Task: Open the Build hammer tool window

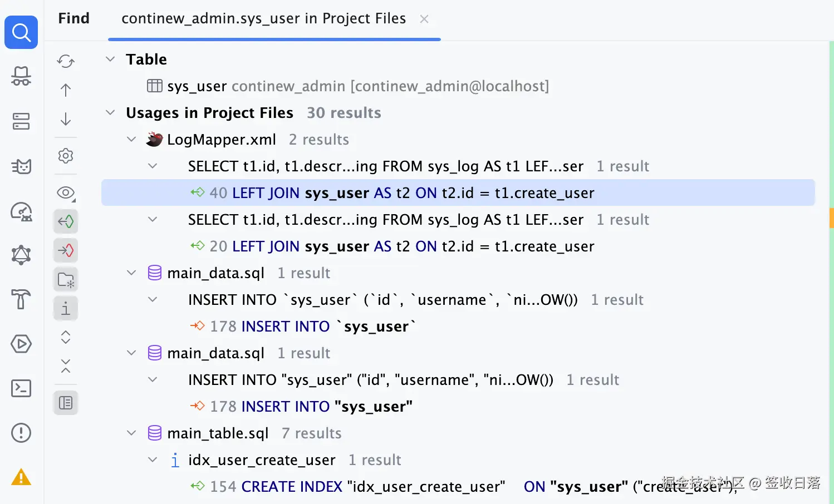Action: coord(21,299)
